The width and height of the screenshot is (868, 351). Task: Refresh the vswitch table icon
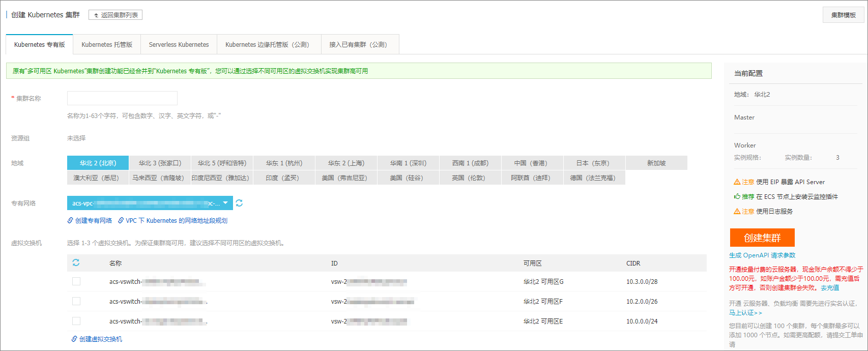click(x=76, y=262)
